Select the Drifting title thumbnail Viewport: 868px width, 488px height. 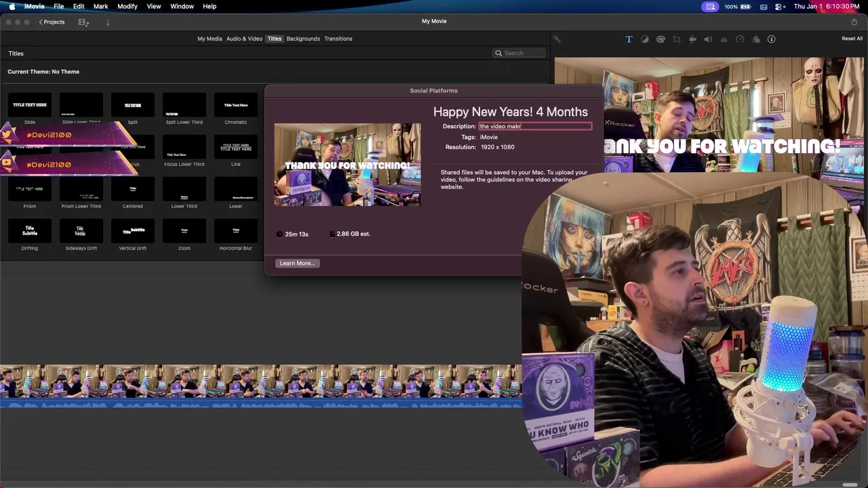point(30,231)
